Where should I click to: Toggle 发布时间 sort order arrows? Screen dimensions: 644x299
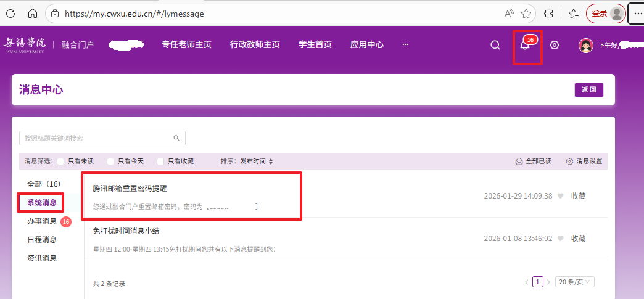click(x=270, y=162)
